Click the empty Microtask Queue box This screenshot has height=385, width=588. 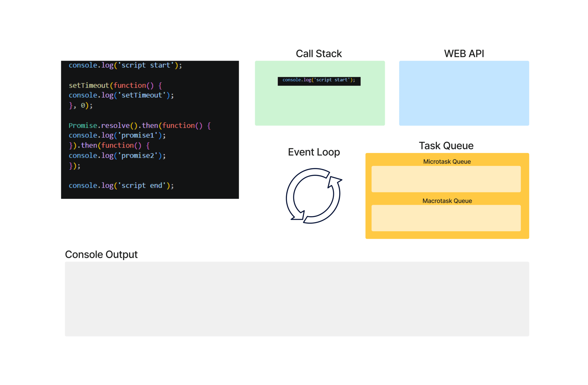[446, 179]
